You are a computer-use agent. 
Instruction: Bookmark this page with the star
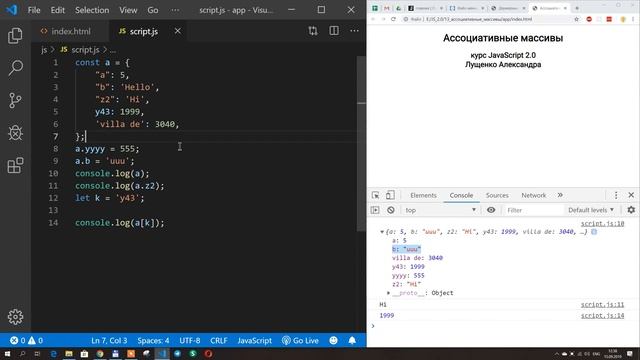576,19
